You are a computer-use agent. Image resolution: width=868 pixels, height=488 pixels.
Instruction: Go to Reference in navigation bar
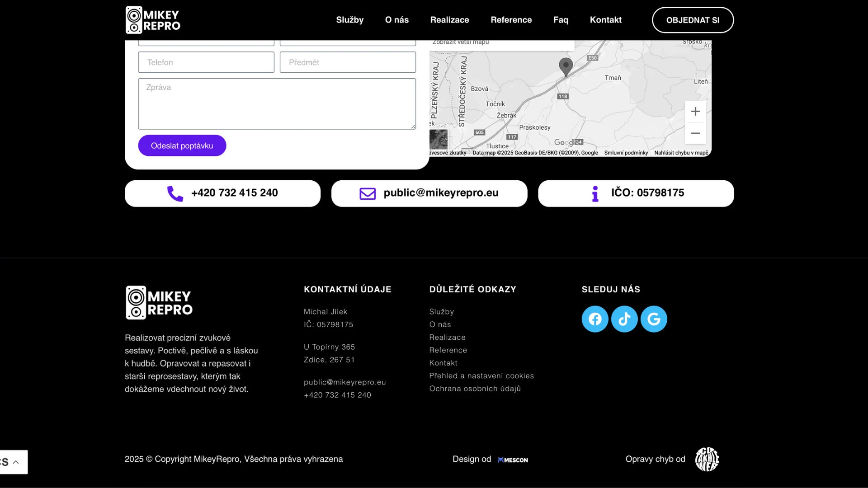[x=511, y=20]
